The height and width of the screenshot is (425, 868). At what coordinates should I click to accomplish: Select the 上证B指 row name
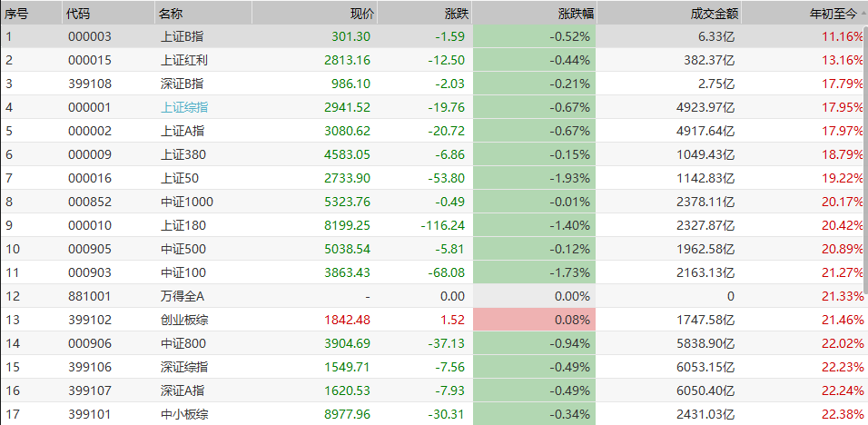(x=182, y=36)
